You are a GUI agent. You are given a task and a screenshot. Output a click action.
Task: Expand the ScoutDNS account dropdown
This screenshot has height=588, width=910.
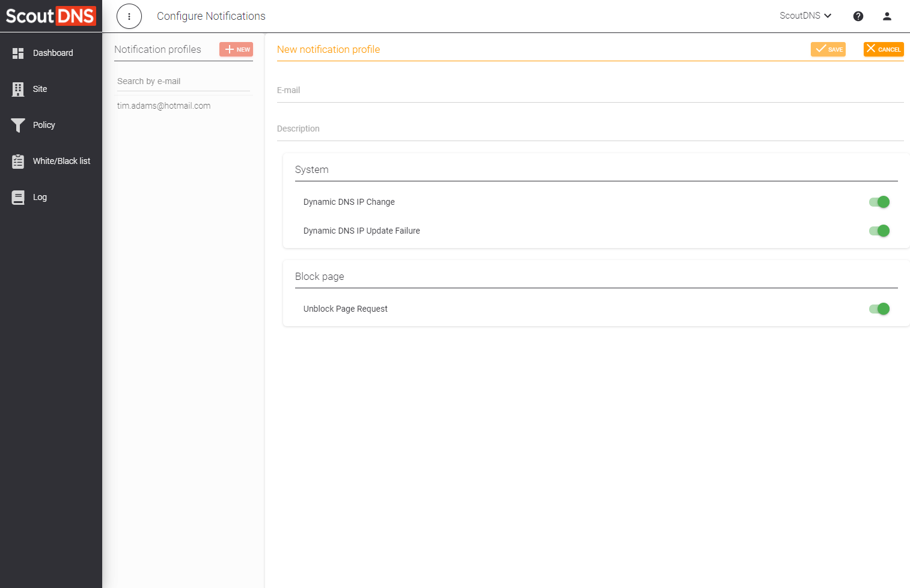805,16
